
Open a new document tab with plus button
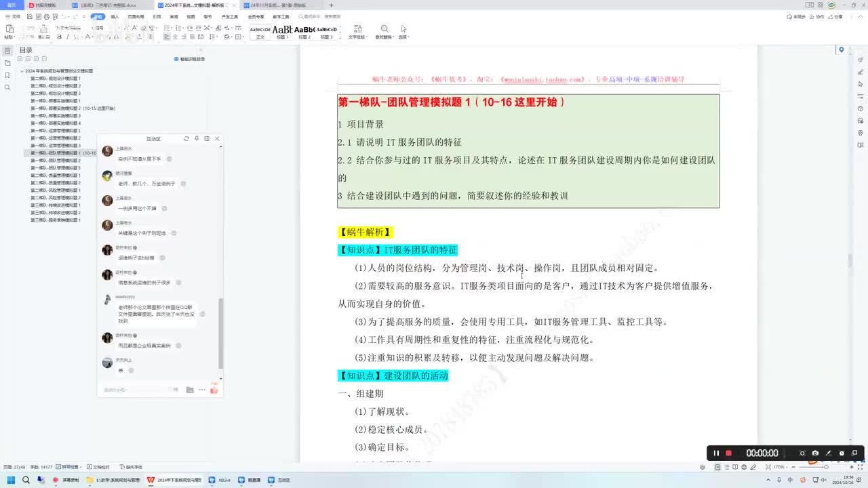coord(331,5)
